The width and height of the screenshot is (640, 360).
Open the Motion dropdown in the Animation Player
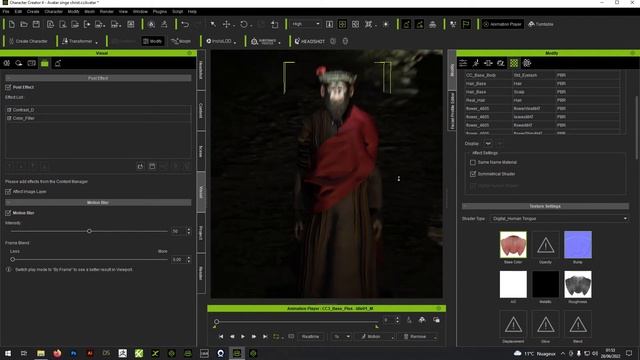pyautogui.click(x=376, y=337)
